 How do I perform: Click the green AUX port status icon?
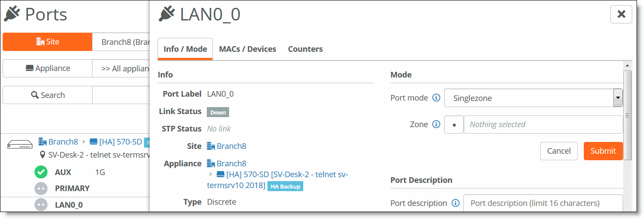click(x=41, y=172)
